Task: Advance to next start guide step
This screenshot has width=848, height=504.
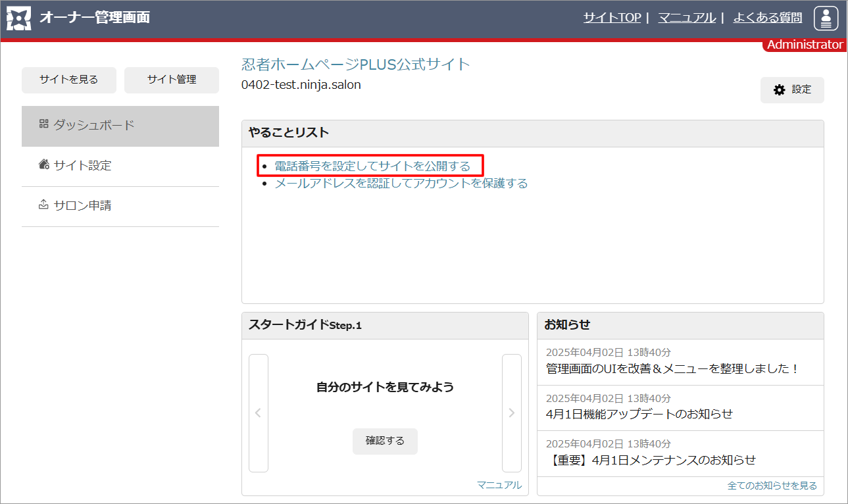Action: click(x=511, y=413)
